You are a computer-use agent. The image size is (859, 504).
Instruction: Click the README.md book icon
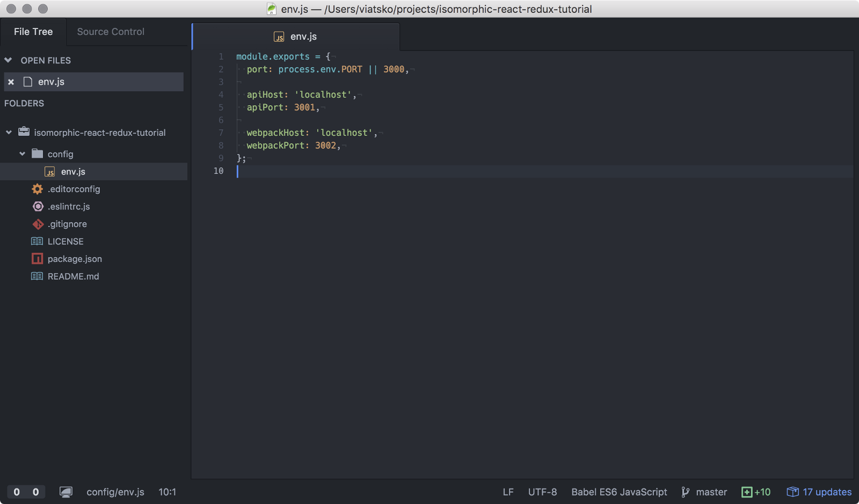tap(37, 276)
